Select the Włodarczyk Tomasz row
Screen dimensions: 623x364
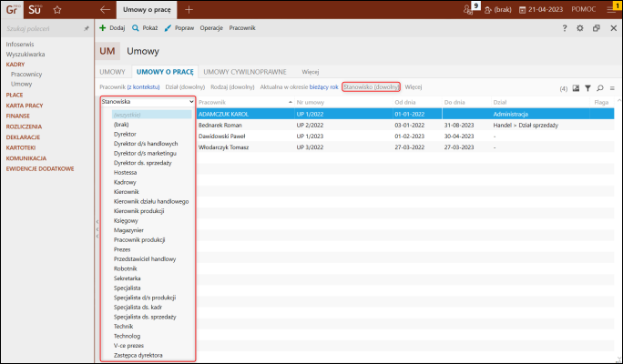405,147
